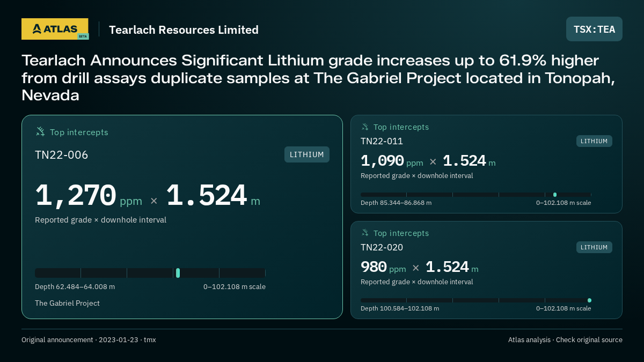Click the 1,090 ppm grade value

[392, 161]
